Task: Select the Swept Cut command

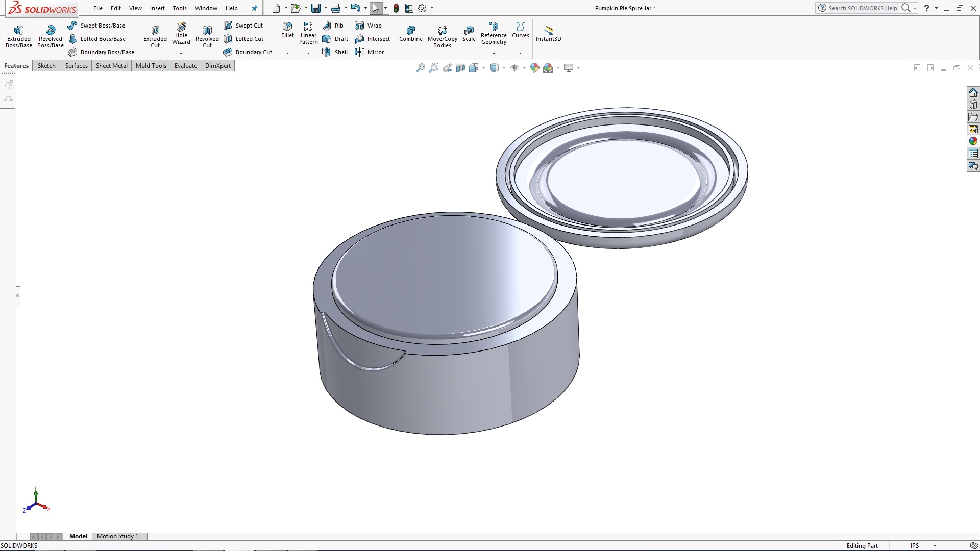Action: tap(244, 25)
